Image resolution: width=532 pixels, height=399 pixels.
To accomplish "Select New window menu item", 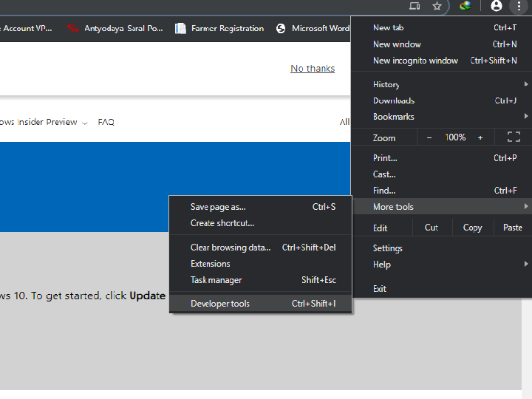I will (441, 44).
